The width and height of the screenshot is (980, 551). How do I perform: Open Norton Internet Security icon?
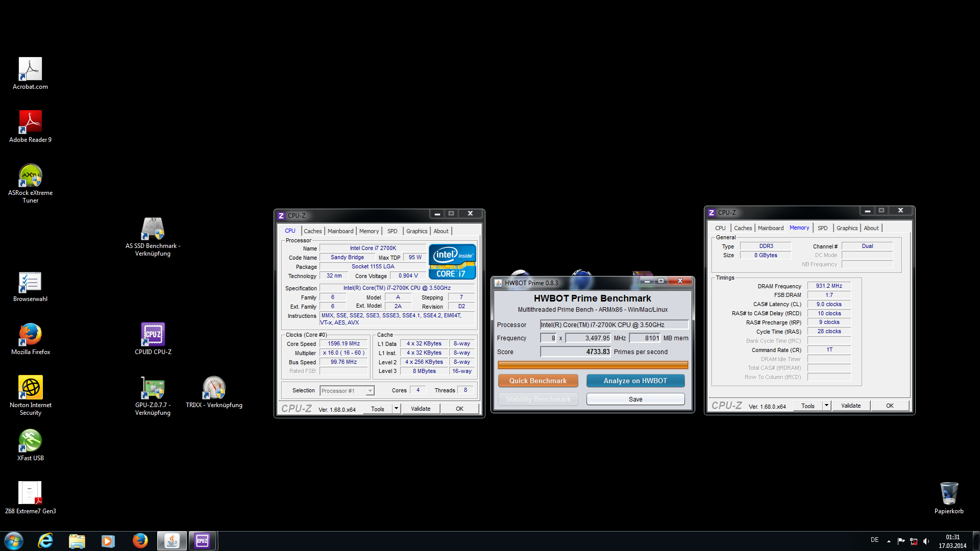30,395
